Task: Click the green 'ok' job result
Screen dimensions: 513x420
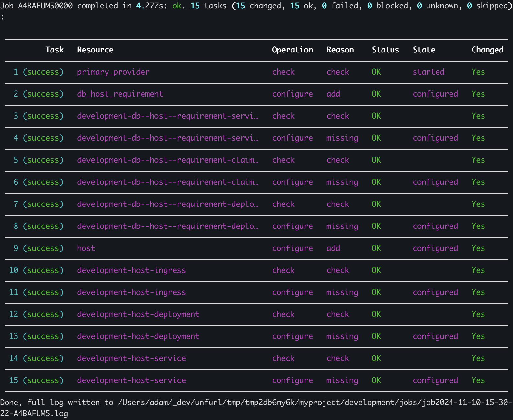Action: click(x=177, y=6)
